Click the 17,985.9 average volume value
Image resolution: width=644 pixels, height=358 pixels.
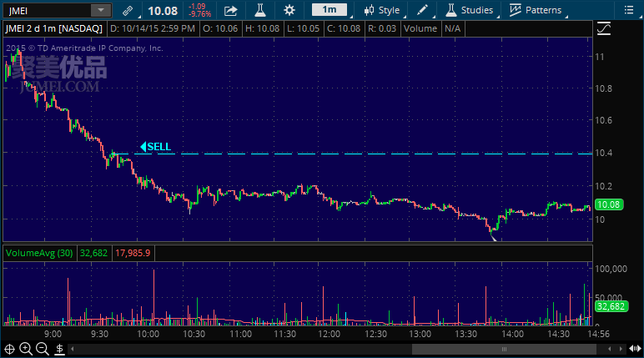[x=133, y=253]
